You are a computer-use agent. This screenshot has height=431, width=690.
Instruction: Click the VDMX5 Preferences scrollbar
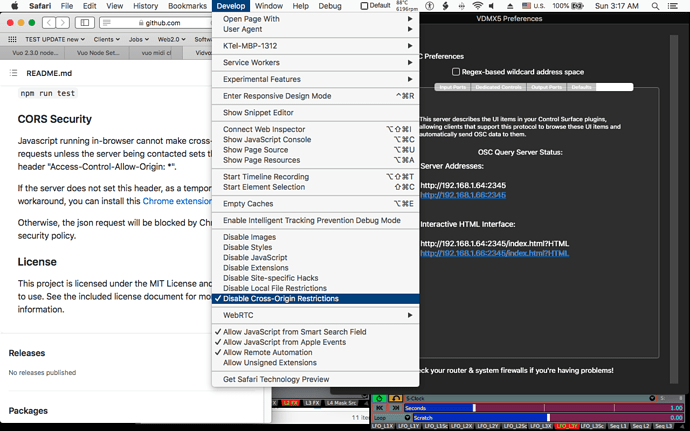[674, 209]
